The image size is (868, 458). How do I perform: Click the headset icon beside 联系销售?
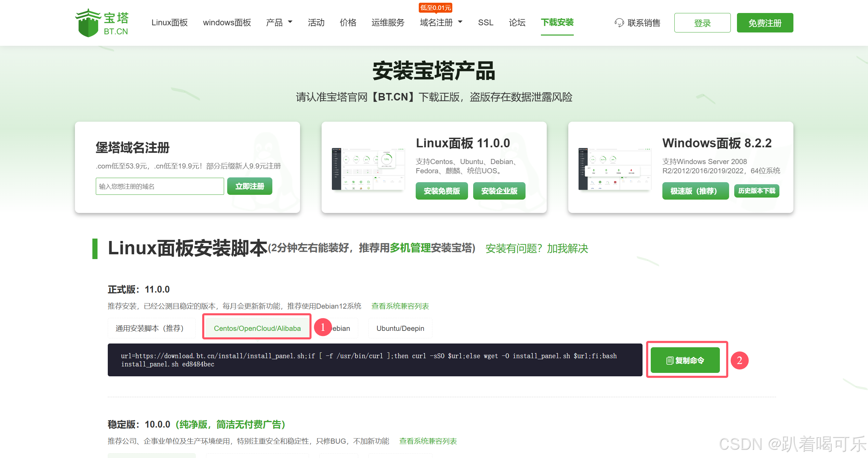point(619,23)
